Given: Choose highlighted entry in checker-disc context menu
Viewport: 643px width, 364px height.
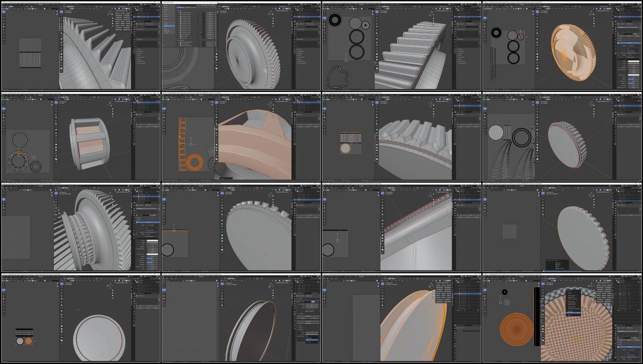Looking at the screenshot, I should pos(573,313).
